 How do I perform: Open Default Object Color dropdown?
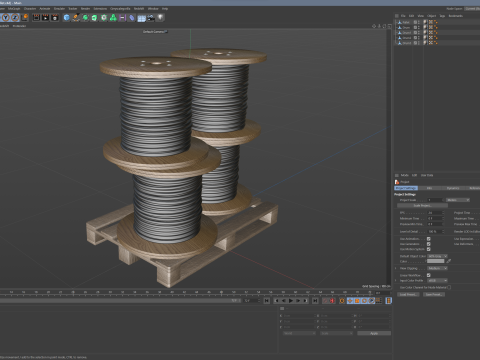click(437, 256)
